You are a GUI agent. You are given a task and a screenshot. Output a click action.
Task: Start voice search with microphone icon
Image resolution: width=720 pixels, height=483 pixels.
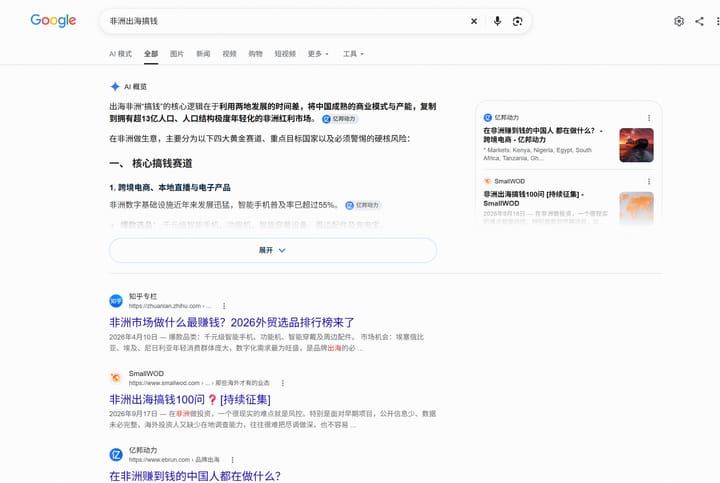497,21
